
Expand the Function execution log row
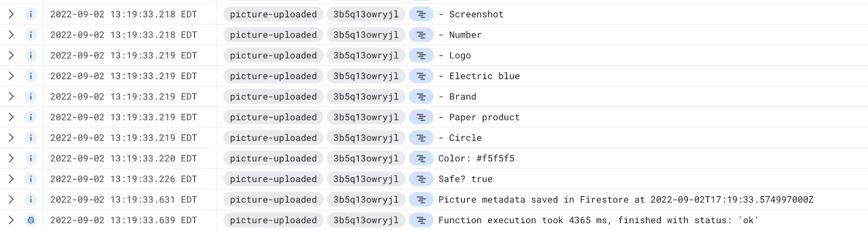[x=11, y=220]
